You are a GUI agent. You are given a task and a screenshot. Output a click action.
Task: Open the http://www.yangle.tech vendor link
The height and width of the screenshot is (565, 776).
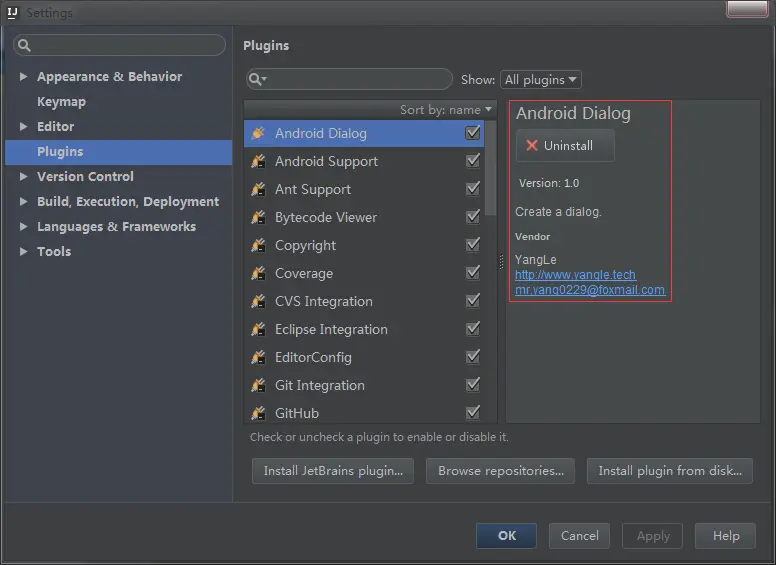coord(575,275)
